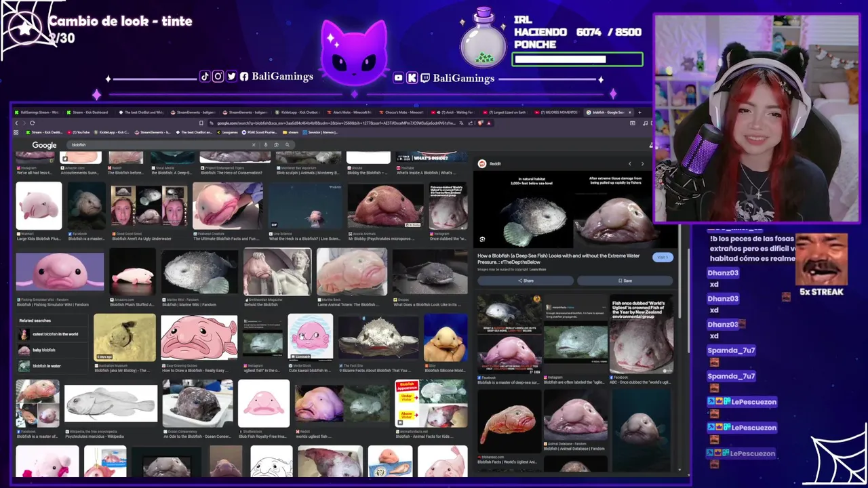Click share page icon in address bar

click(x=470, y=123)
